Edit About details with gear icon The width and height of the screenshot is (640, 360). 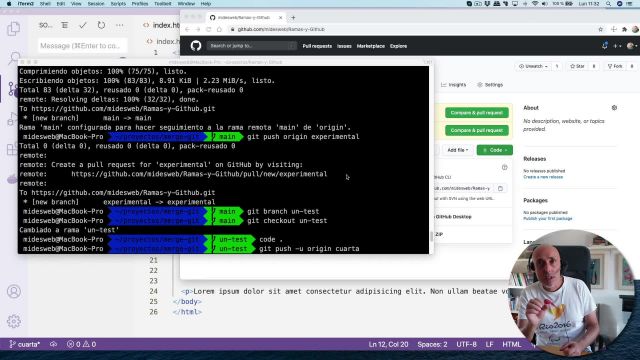(x=614, y=108)
